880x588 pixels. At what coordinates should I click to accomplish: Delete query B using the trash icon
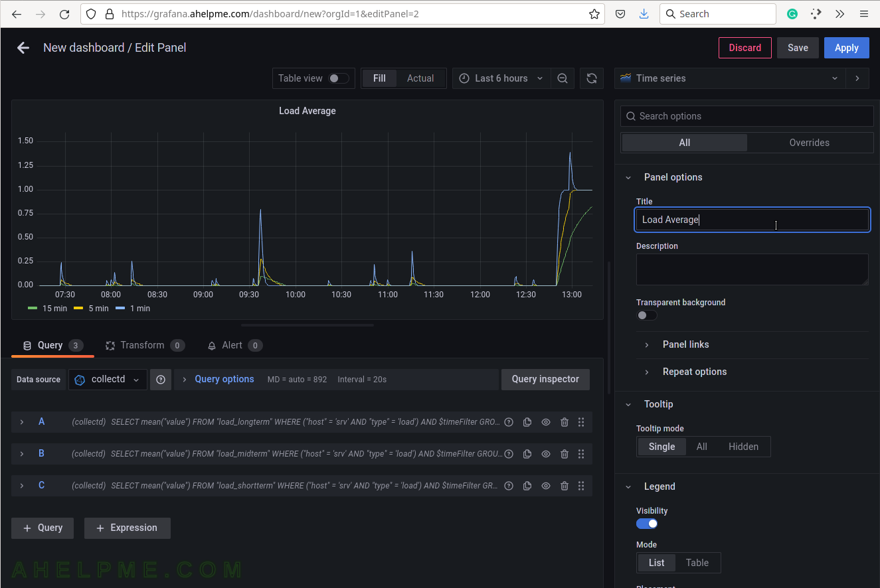[x=565, y=454]
